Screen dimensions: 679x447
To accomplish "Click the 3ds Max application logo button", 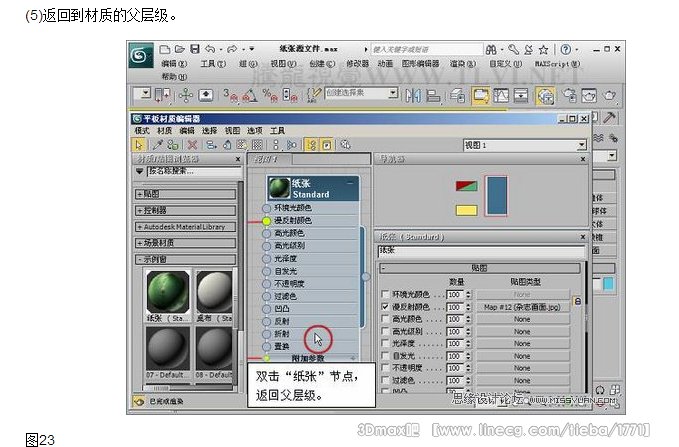I will 140,55.
